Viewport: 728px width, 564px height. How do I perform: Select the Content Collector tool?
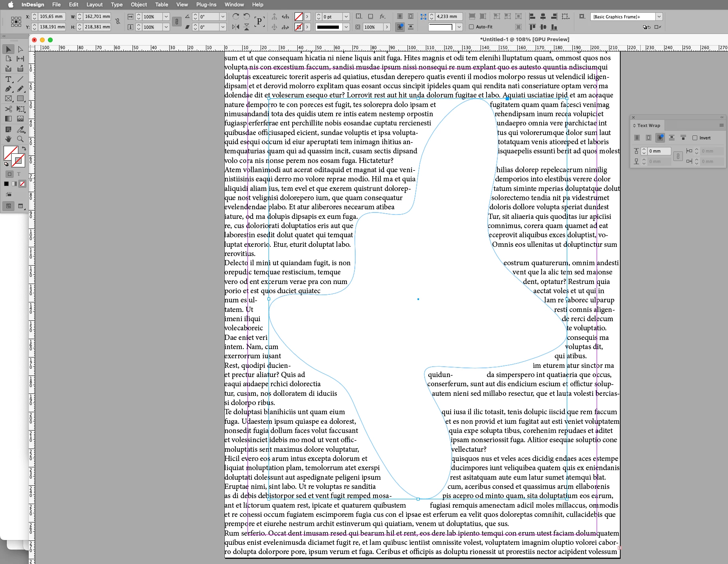coord(8,68)
